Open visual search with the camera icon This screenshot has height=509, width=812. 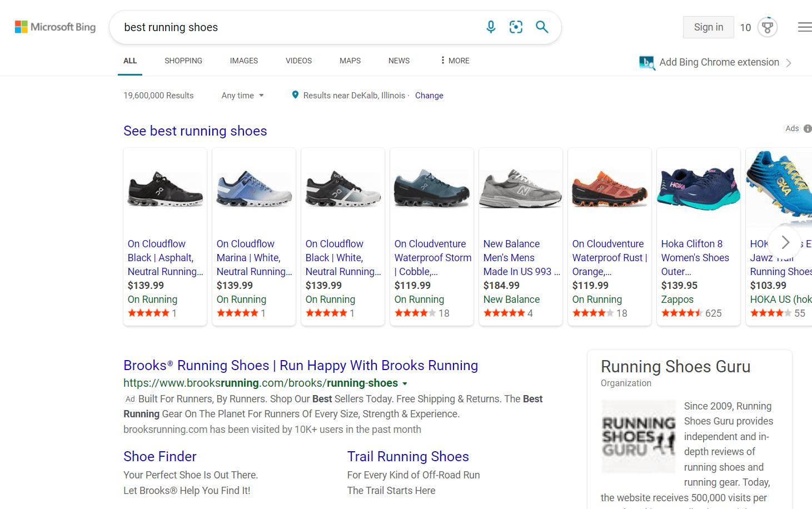[516, 27]
